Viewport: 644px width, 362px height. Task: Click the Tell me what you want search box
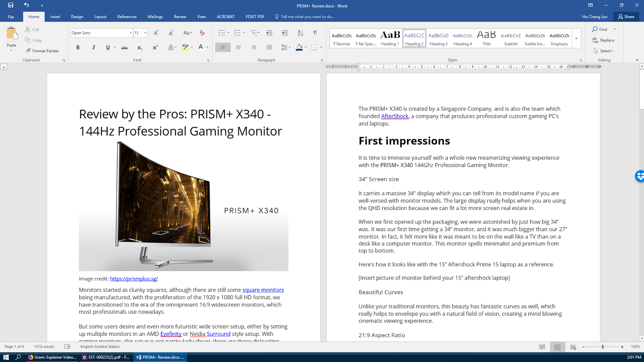click(305, 17)
